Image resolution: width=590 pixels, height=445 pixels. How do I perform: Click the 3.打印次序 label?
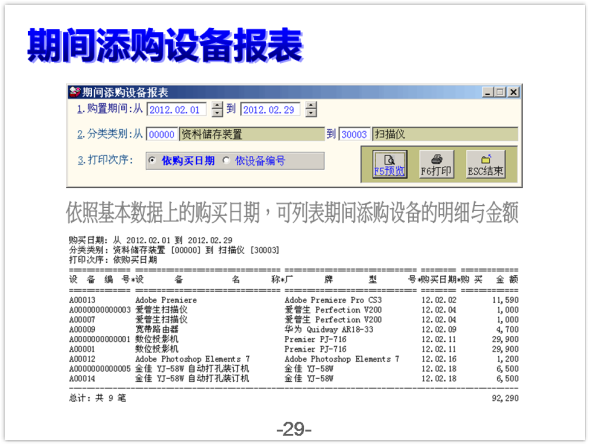[x=105, y=160]
